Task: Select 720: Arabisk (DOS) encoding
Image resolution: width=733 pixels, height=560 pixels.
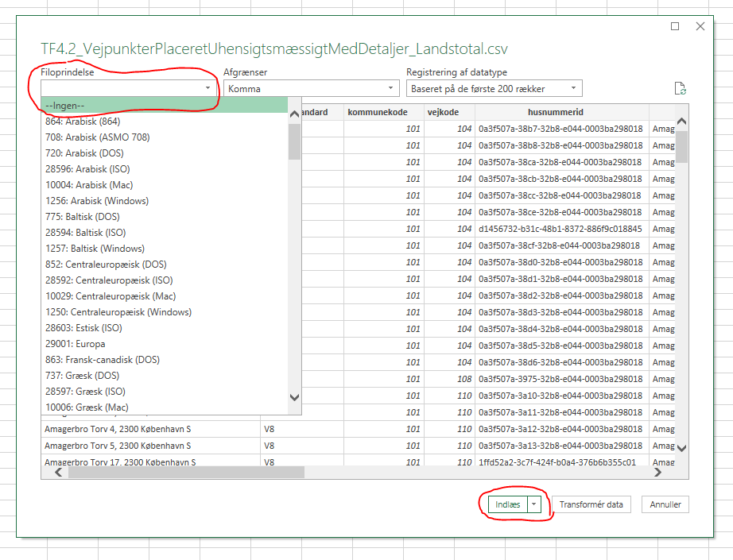Action: pos(164,153)
